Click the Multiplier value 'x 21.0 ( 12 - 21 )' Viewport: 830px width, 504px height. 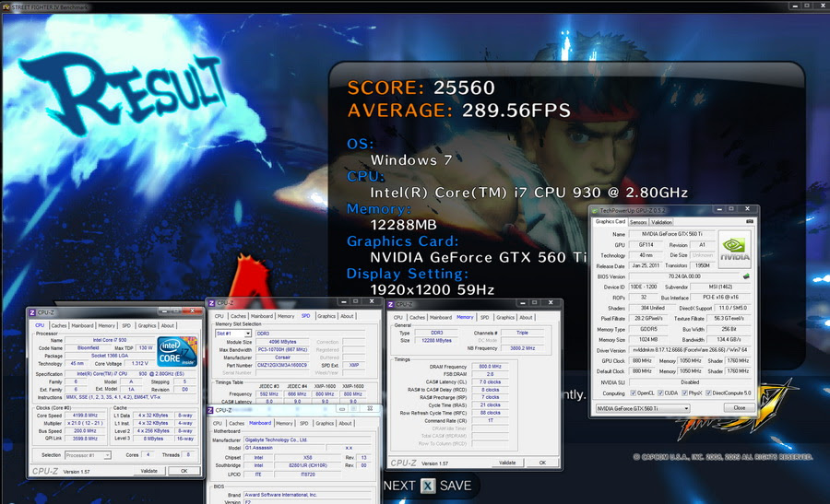(85, 423)
